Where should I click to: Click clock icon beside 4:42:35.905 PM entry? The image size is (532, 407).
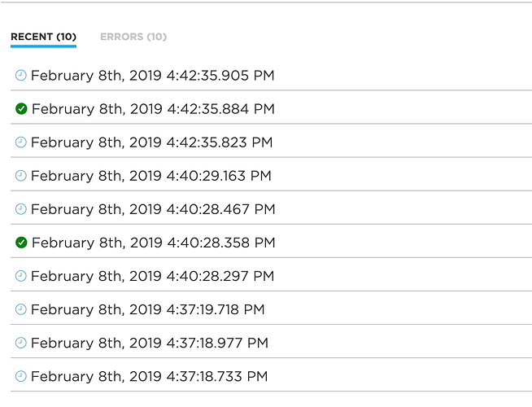(21, 76)
